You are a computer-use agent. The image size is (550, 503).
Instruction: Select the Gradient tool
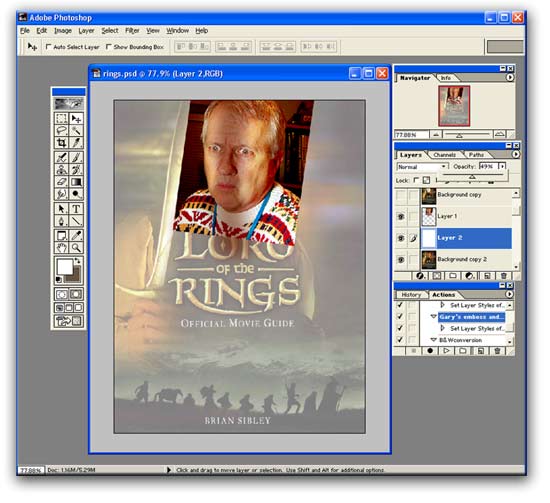[76, 182]
